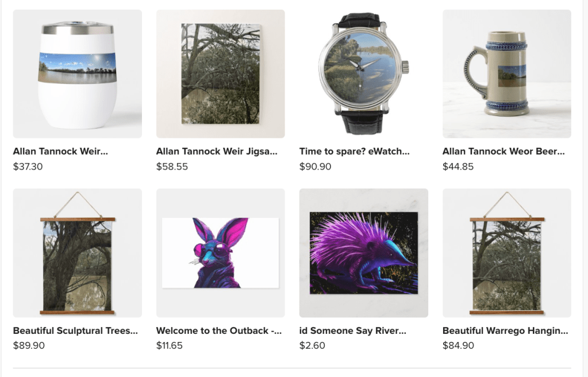The image size is (588, 377).
Task: Select the Beautiful Warrego hanging tapestry image
Action: tap(506, 253)
